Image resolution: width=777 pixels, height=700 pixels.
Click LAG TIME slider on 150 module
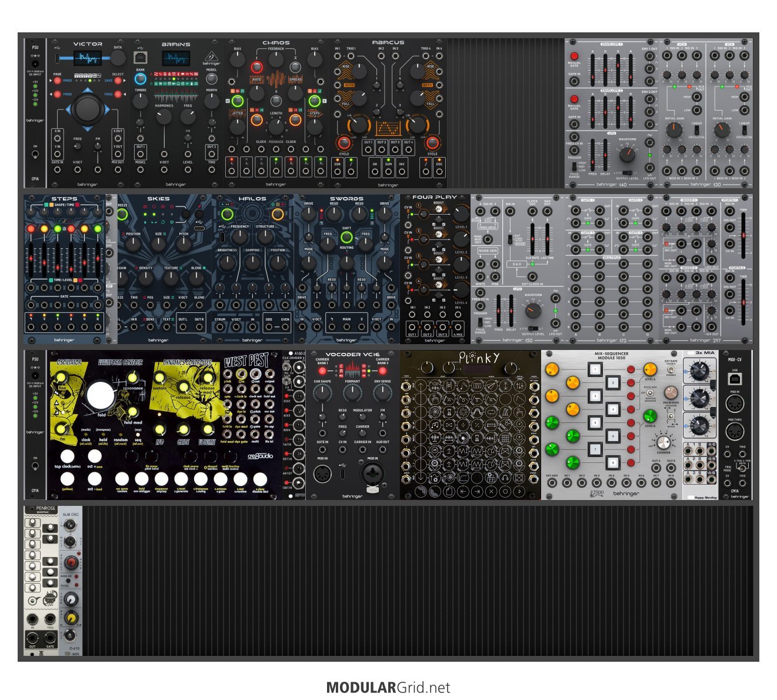tap(547, 239)
